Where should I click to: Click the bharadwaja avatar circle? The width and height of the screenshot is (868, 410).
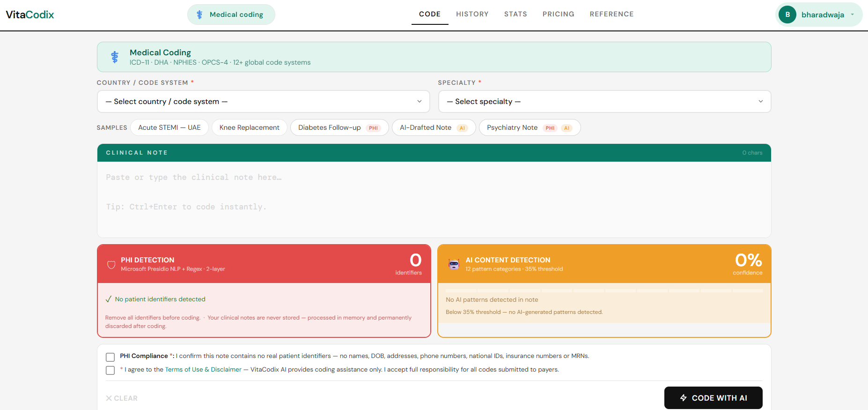pos(787,15)
